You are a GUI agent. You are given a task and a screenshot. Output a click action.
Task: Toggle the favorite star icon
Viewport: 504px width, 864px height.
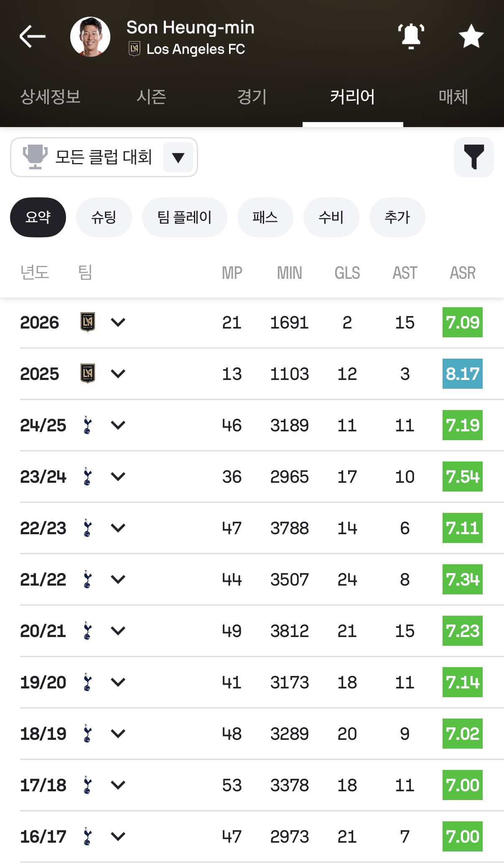coord(471,36)
